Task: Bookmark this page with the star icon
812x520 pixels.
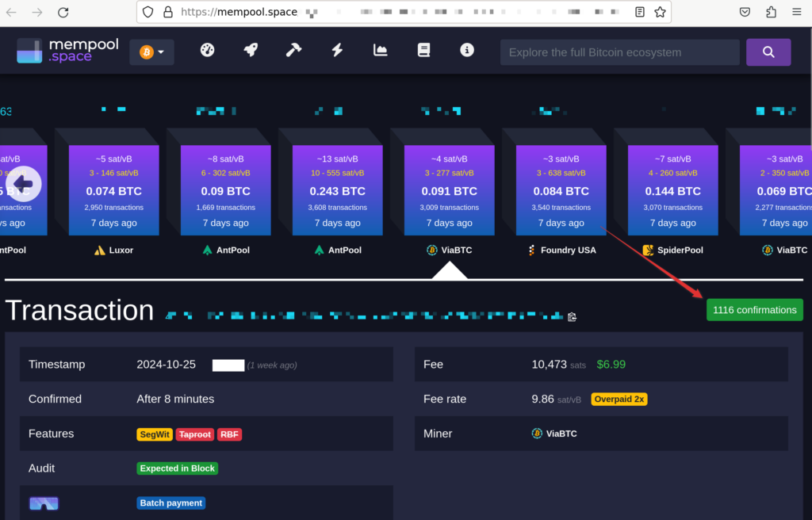Action: (x=660, y=12)
